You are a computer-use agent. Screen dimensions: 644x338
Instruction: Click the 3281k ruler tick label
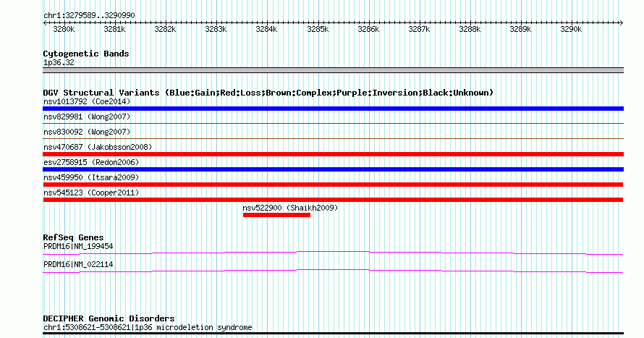(x=114, y=29)
